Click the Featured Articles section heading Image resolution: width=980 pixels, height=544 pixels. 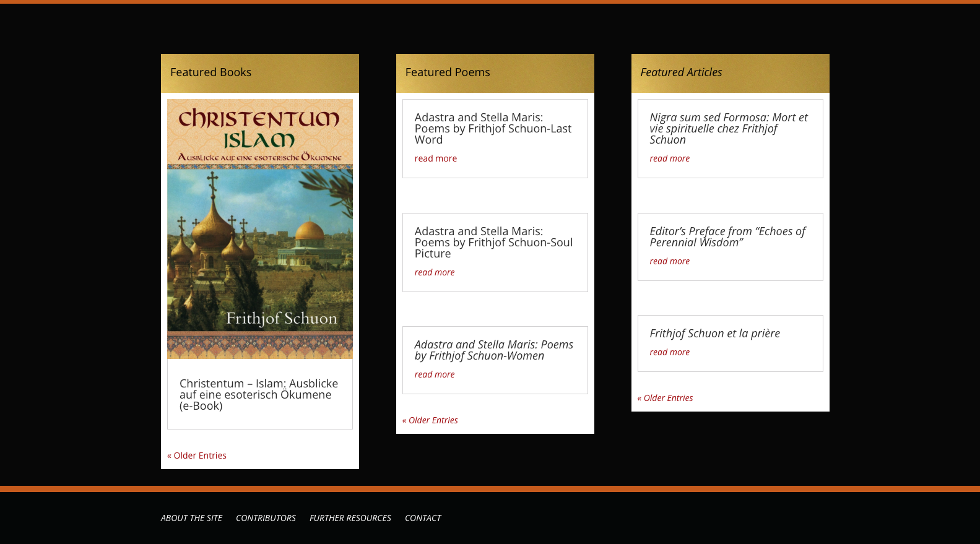pos(681,72)
